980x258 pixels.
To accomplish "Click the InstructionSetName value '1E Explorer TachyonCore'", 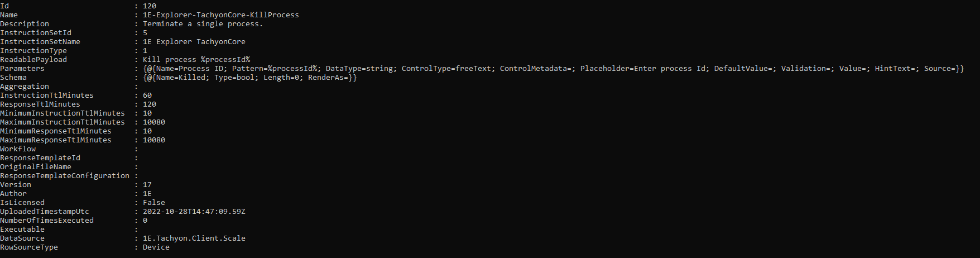I will pos(194,42).
